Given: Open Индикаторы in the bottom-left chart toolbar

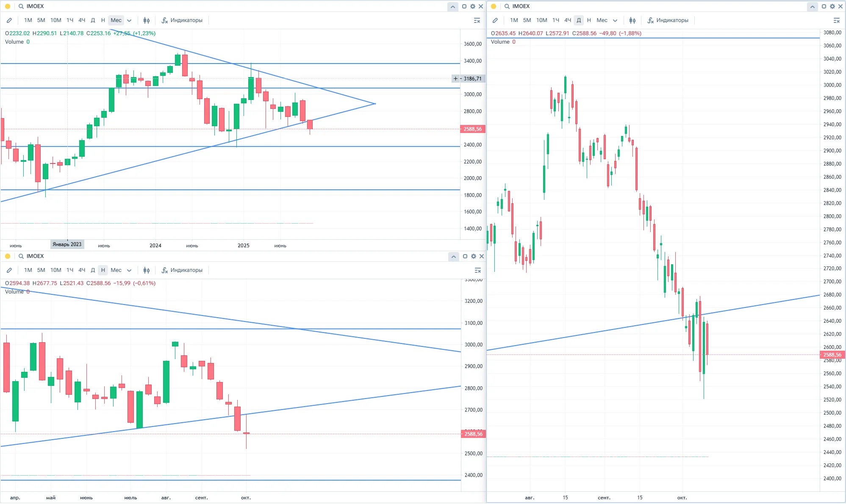Looking at the screenshot, I should coord(182,270).
